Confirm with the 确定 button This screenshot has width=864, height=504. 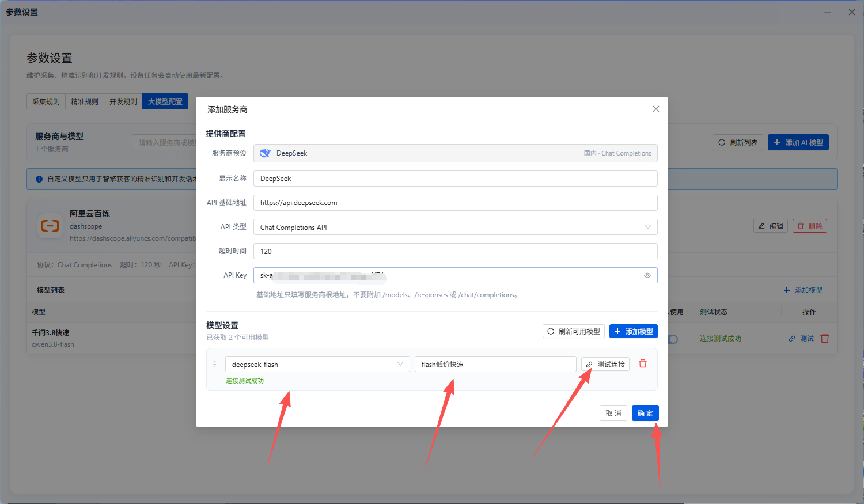(x=645, y=413)
